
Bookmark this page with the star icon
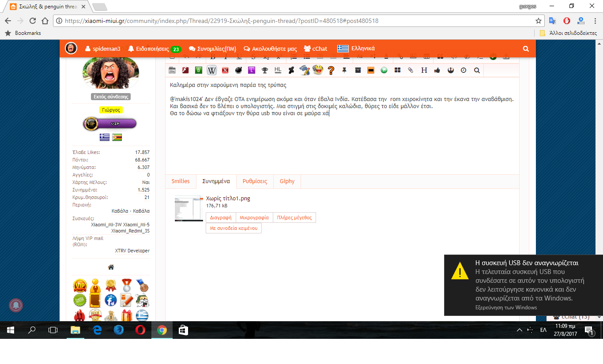tap(539, 21)
